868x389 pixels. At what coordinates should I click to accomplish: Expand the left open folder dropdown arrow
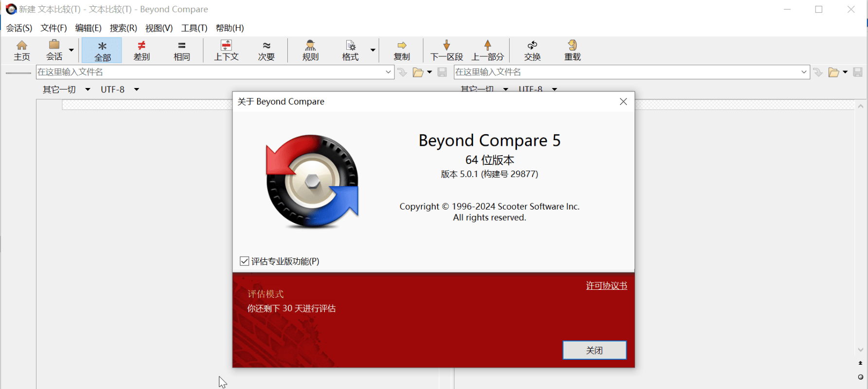click(x=429, y=72)
